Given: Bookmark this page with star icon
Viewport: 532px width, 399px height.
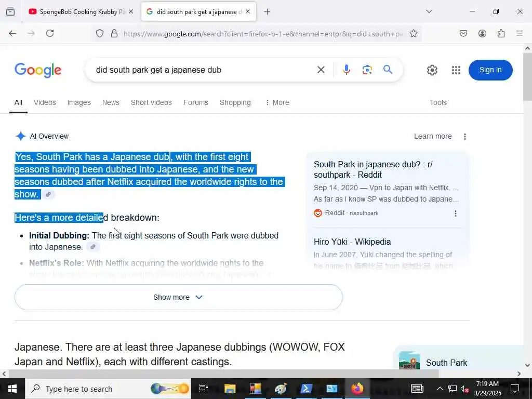Looking at the screenshot, I should click(413, 33).
